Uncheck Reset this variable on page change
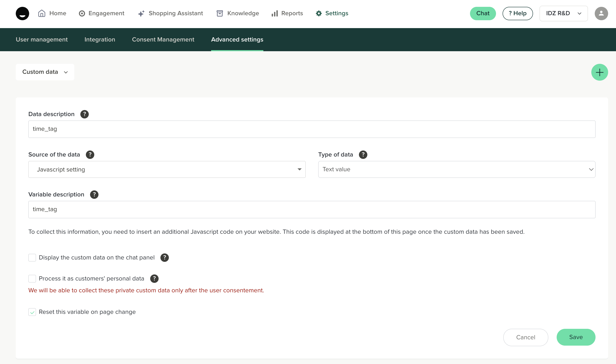Image resolution: width=616 pixels, height=364 pixels. (32, 312)
